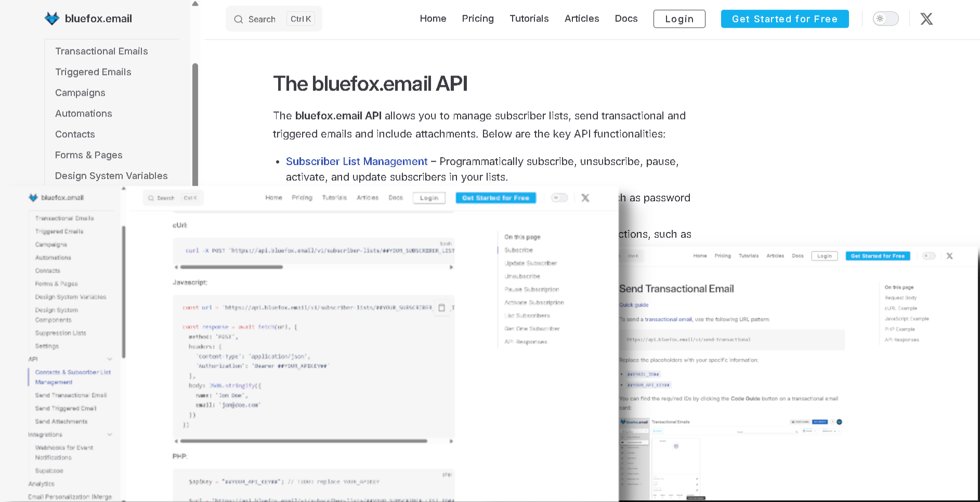
Task: Toggle dark mode switch in main navbar
Action: tap(885, 18)
